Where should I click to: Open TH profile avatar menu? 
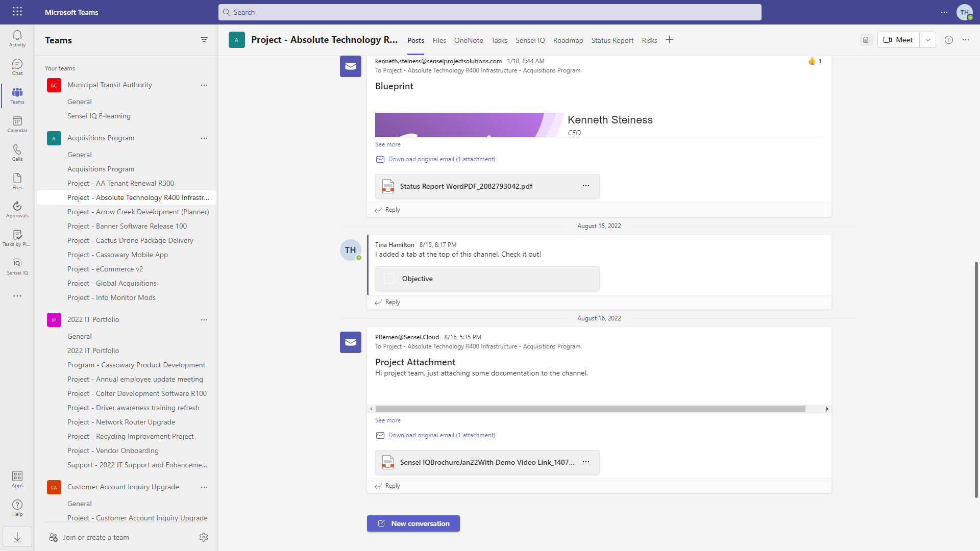click(x=965, y=12)
